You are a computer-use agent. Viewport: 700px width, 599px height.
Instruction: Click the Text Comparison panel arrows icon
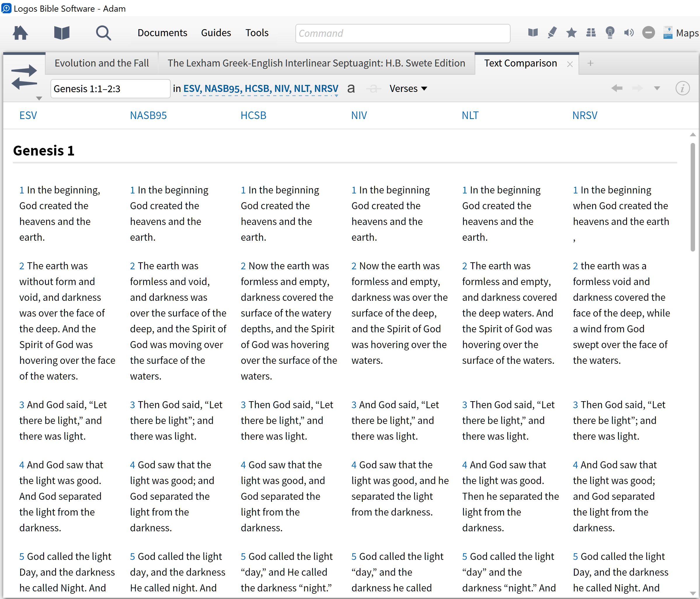[24, 77]
